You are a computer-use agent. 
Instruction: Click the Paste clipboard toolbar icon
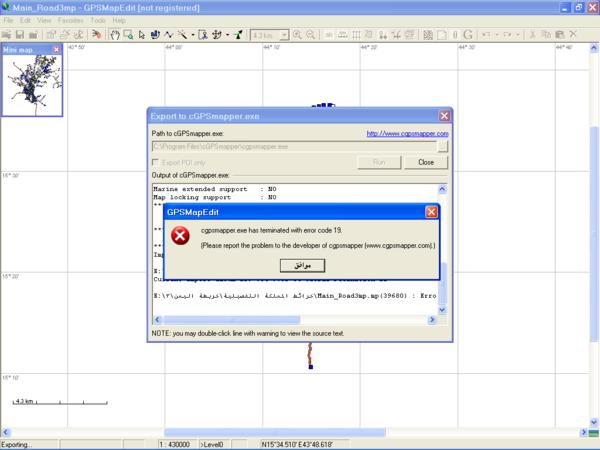click(x=559, y=35)
